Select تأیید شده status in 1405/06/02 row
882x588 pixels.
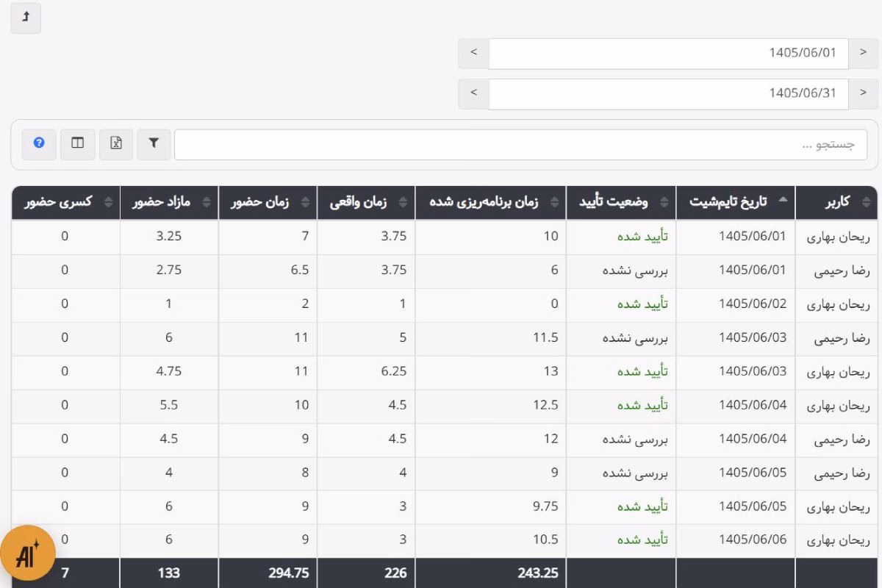coord(642,304)
